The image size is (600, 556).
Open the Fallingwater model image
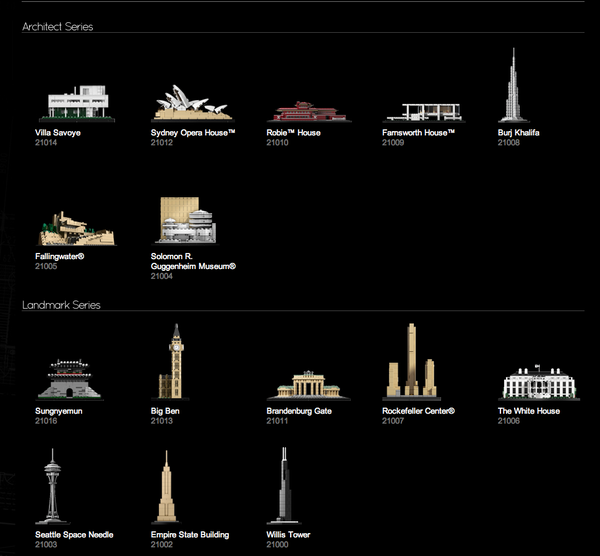pyautogui.click(x=77, y=228)
